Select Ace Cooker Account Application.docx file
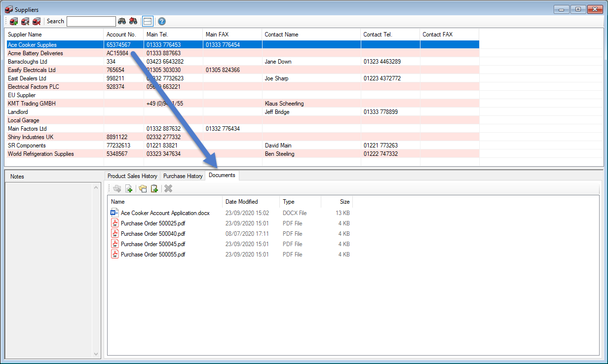 tap(165, 213)
